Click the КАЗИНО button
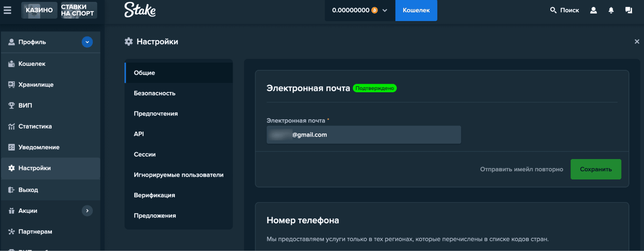 39,10
